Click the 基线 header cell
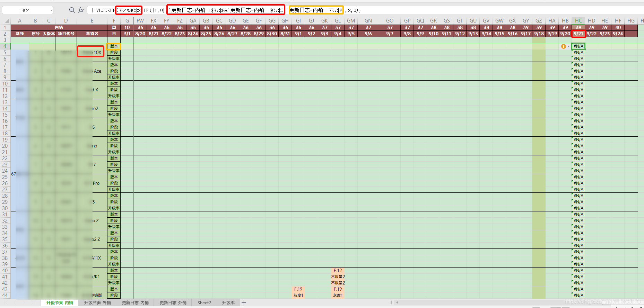Screen dimensions: 644x308 click(20, 34)
